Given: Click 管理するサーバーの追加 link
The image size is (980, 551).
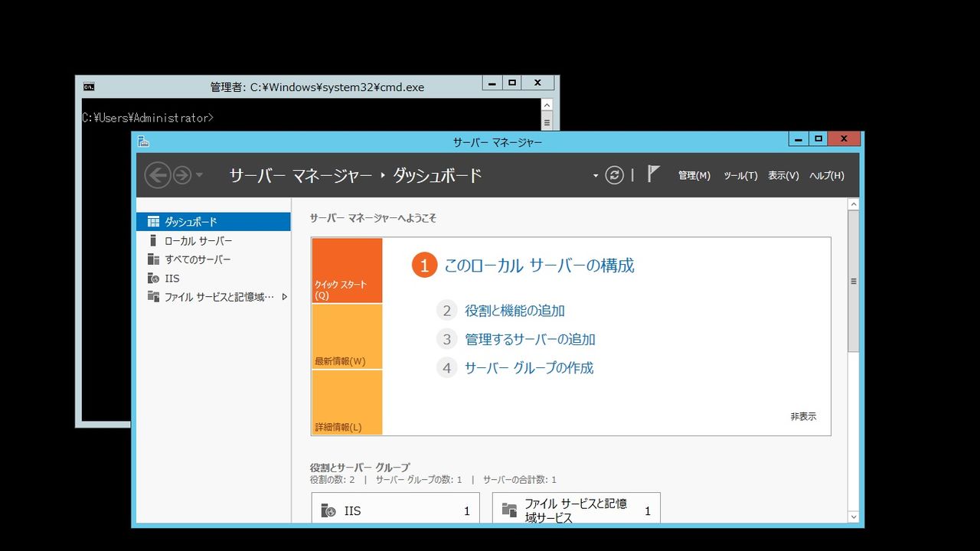Looking at the screenshot, I should pos(530,339).
